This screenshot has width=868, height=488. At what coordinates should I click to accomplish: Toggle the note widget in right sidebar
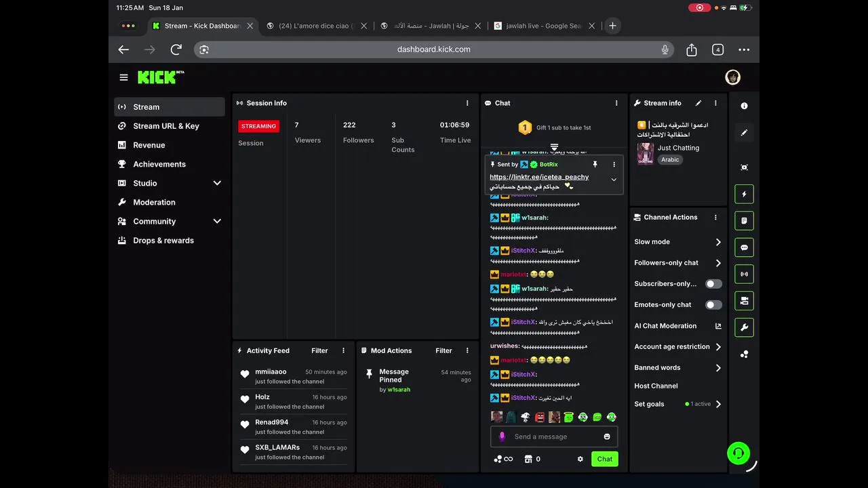point(744,220)
